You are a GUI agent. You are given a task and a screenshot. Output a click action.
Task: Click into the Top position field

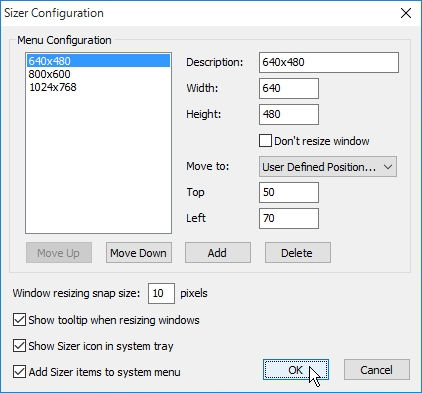[x=289, y=192]
